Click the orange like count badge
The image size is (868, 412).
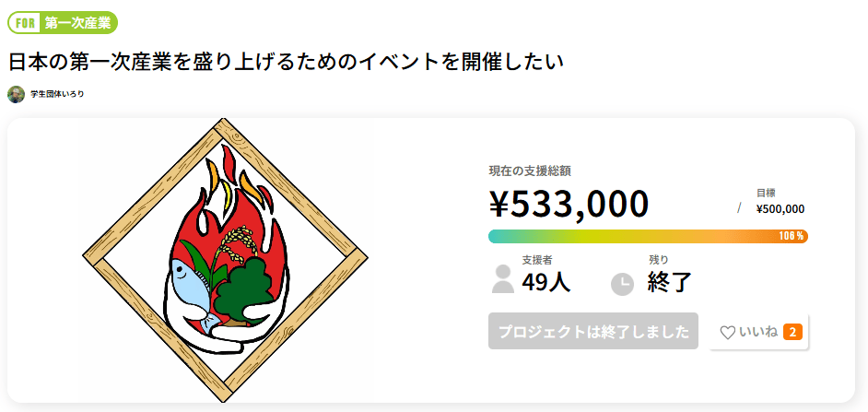792,332
